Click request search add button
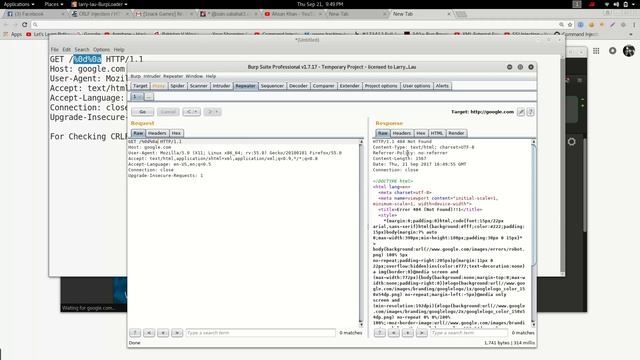 163,333
